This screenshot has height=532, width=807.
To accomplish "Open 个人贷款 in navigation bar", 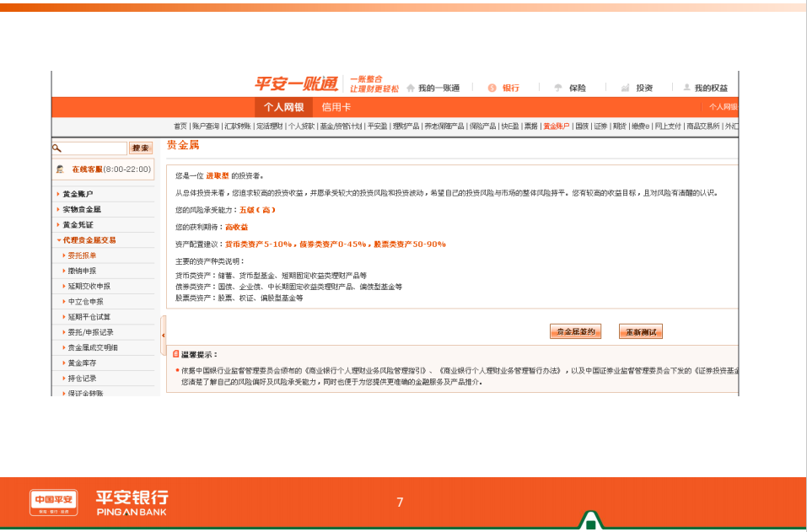I will point(302,126).
